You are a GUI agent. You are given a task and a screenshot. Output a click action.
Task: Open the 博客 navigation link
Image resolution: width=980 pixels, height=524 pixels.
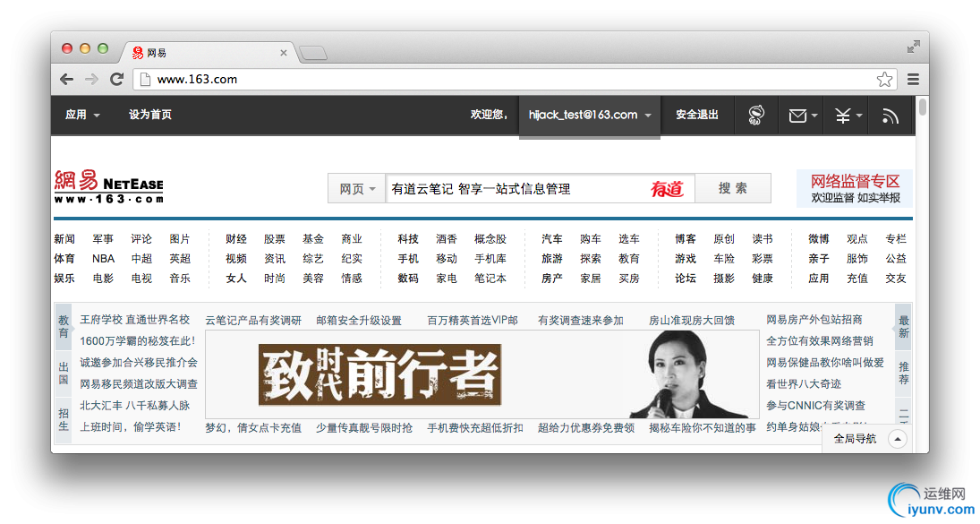point(686,239)
